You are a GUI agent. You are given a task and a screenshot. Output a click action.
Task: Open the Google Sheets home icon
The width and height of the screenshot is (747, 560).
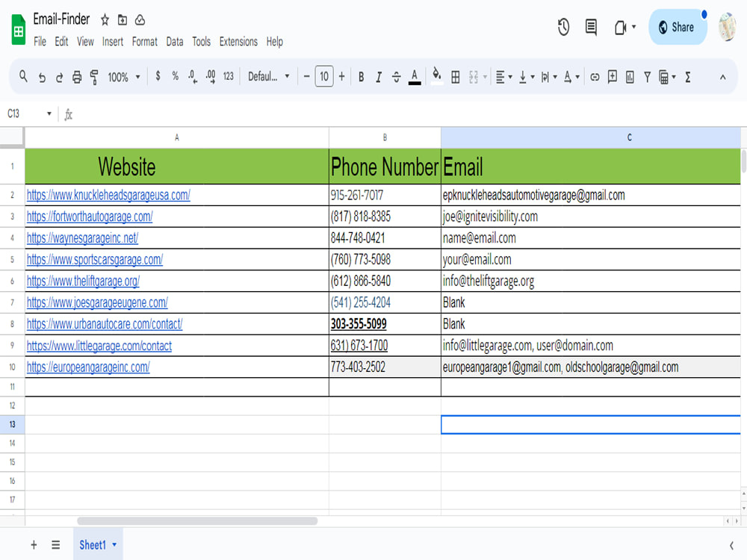pyautogui.click(x=18, y=30)
